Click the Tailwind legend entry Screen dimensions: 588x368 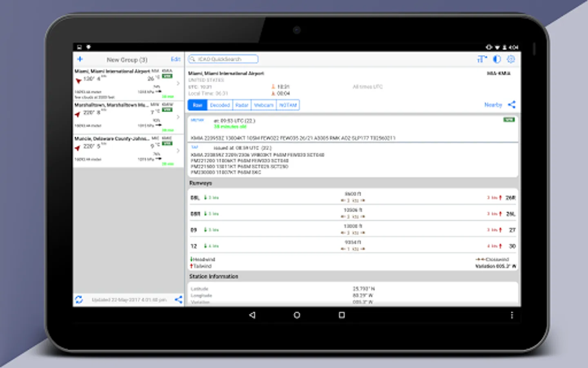(201, 266)
